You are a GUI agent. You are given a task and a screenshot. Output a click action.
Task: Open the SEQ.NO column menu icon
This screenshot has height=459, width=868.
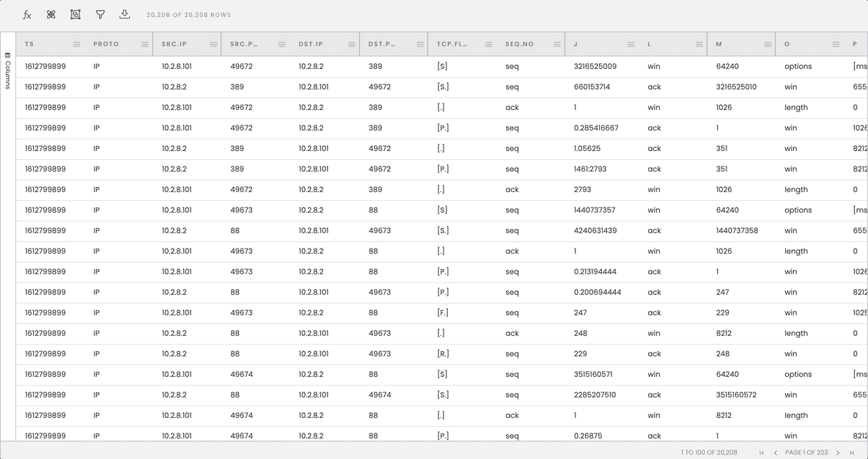tap(557, 44)
